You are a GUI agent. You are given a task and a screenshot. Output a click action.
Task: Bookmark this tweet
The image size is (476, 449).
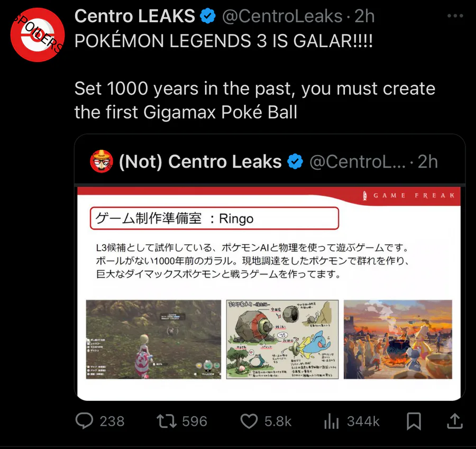pyautogui.click(x=414, y=421)
